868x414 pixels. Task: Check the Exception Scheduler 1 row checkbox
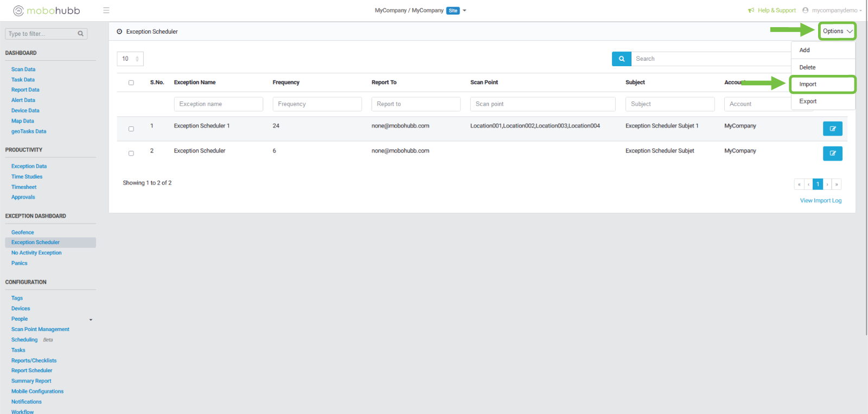(131, 129)
